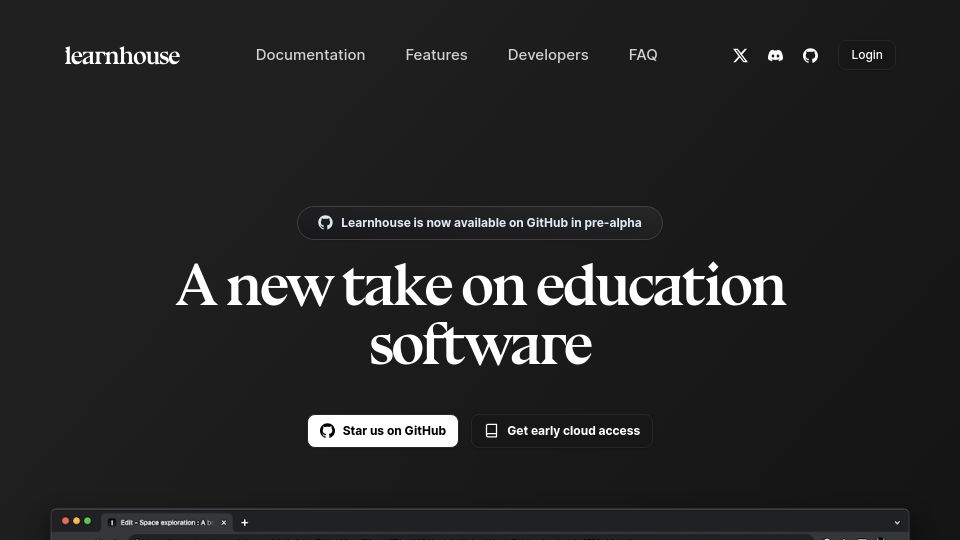Jump to the FAQ section link
The width and height of the screenshot is (960, 540).
pyautogui.click(x=643, y=55)
